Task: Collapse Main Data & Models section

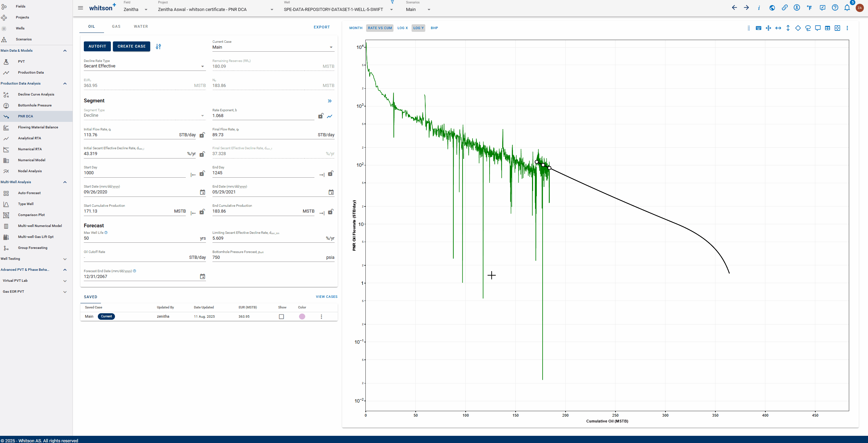Action: click(65, 51)
